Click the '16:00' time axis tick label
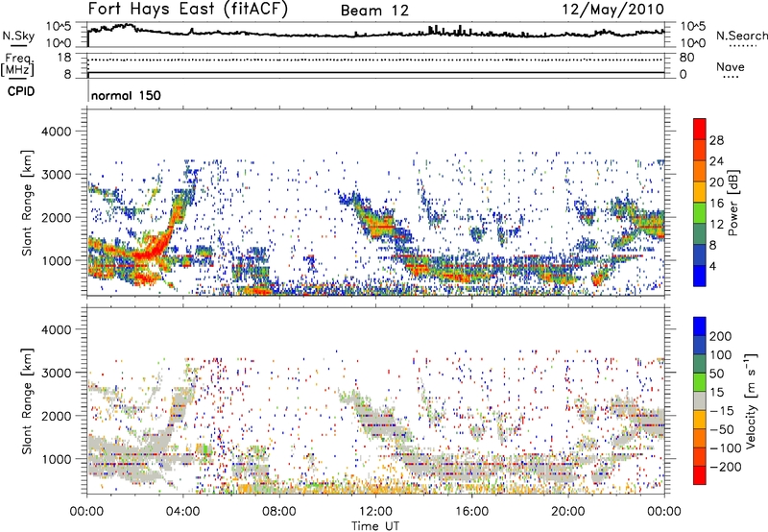The image size is (768, 532). (471, 512)
